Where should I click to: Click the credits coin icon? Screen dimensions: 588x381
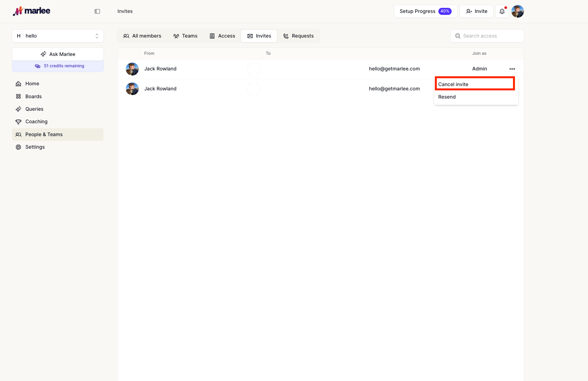coord(38,66)
